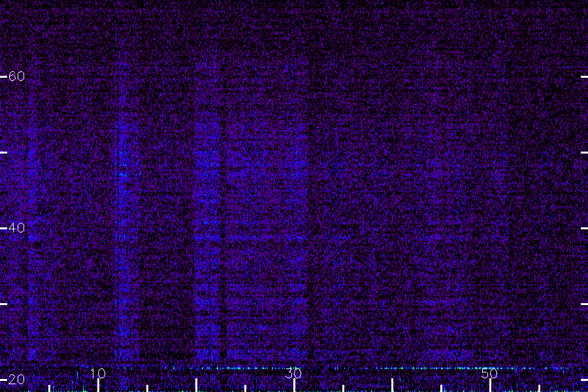
Task: Select the horizontal-axis tick mark below "30"
Action: 295,385
